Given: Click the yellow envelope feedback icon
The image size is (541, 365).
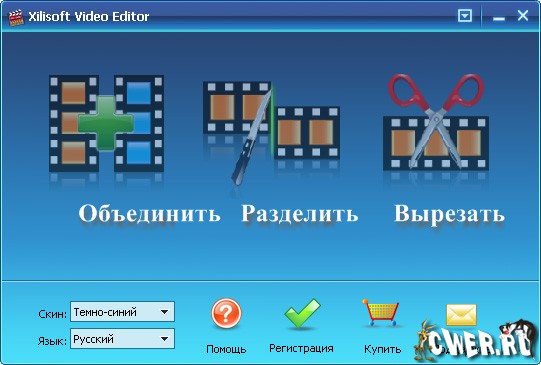Looking at the screenshot, I should pyautogui.click(x=461, y=315).
